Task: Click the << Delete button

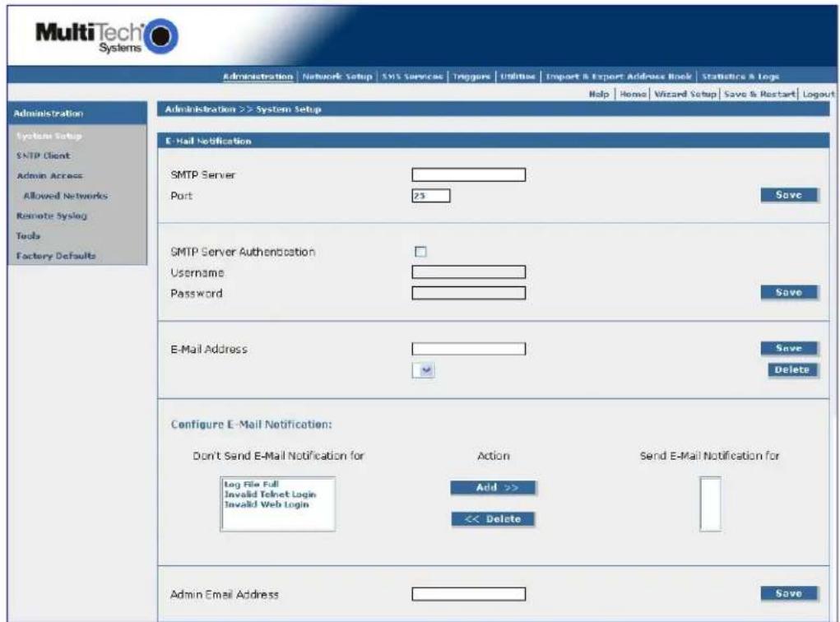Action: (x=493, y=519)
